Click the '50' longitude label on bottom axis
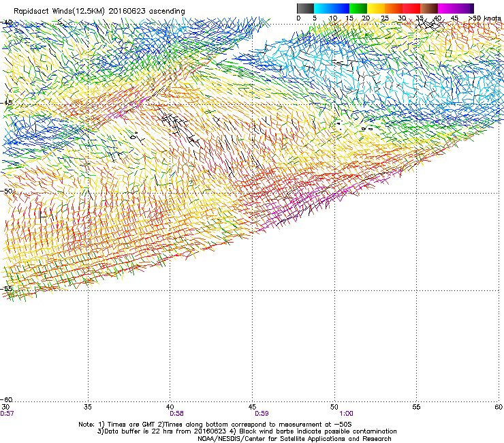504x443 pixels. point(334,407)
